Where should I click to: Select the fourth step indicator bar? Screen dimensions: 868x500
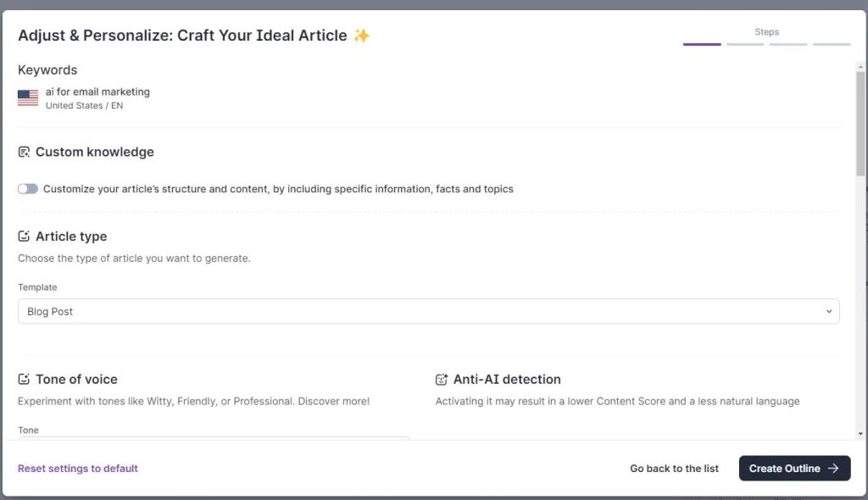click(832, 44)
